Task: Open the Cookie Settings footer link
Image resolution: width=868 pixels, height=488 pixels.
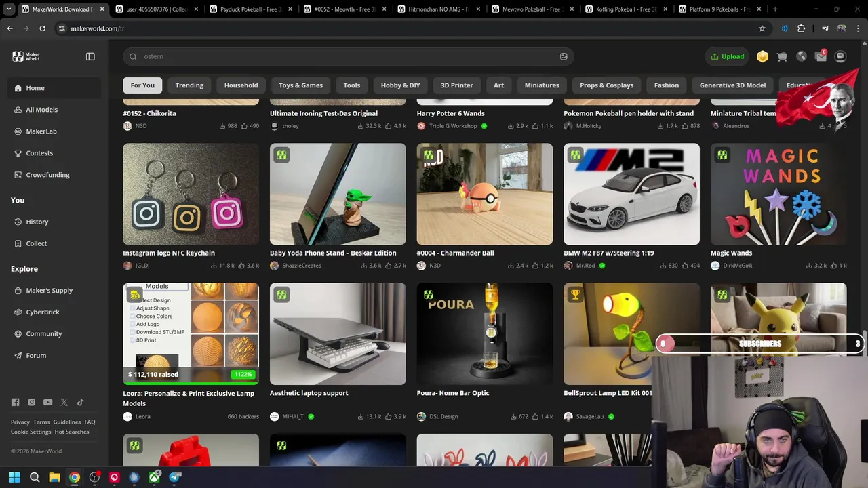Action: (31, 432)
